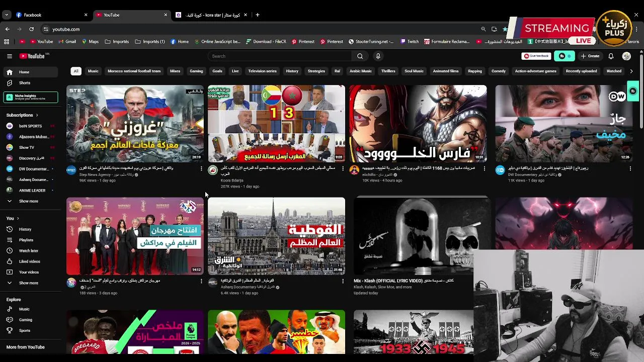This screenshot has height=362, width=644.
Task: Select the Music filter chip
Action: click(x=93, y=71)
